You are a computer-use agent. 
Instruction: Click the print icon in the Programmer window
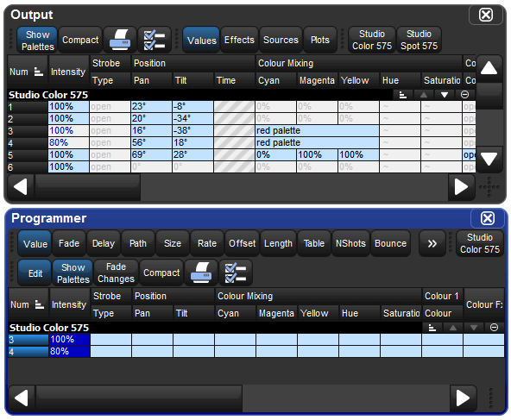tap(201, 273)
